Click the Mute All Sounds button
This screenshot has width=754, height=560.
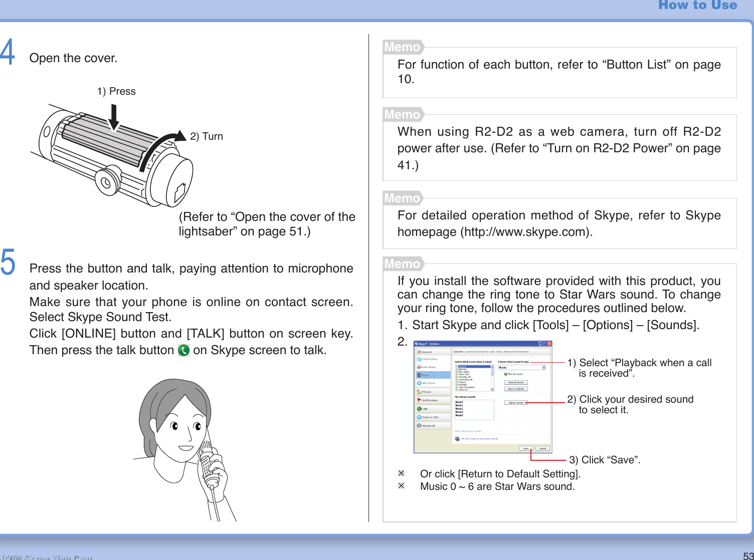pyautogui.click(x=516, y=382)
